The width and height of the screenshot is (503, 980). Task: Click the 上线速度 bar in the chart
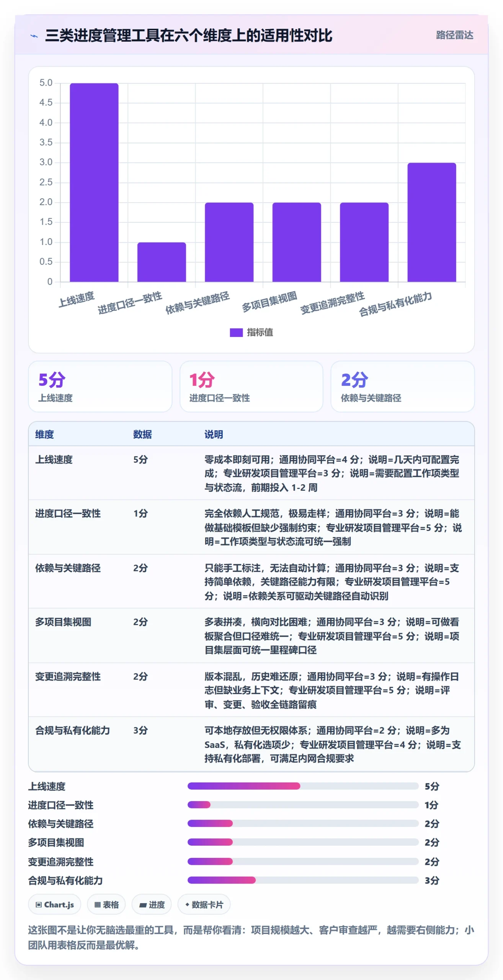pos(94,183)
